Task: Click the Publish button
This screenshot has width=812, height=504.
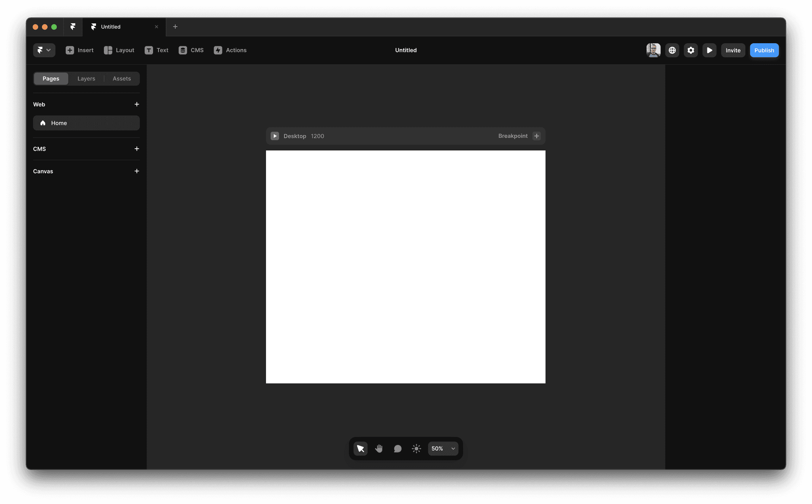Action: pos(764,50)
